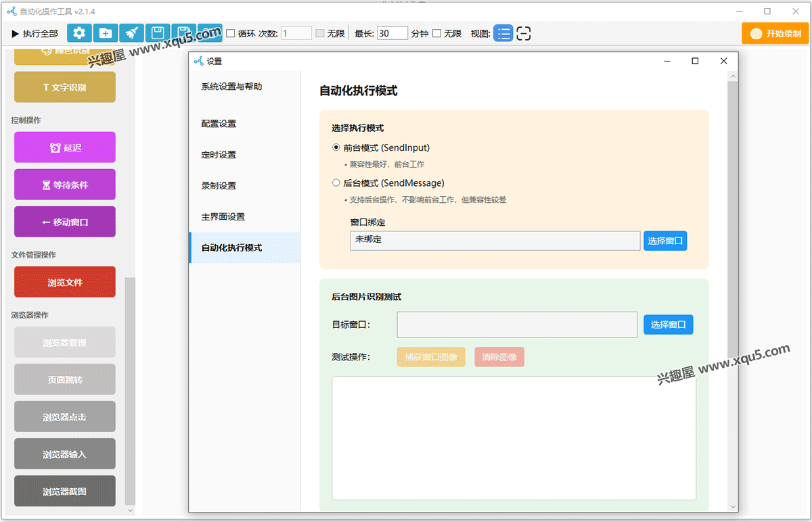Switch to list view icon
Screen dimensions: 812x522
503,33
